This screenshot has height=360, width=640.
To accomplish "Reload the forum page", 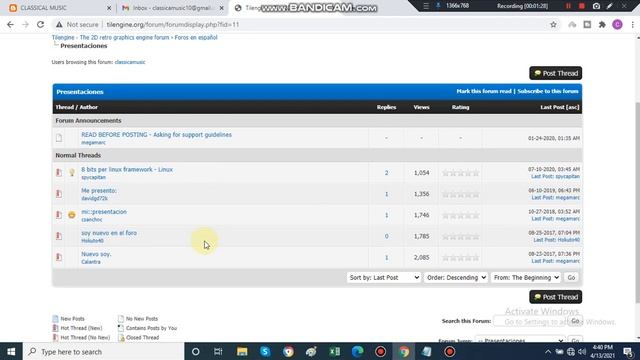I will point(40,24).
